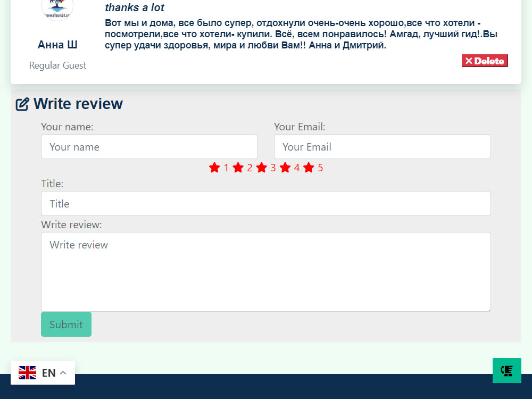This screenshot has width=532, height=399.
Task: Click the 'Title:' label
Action: click(52, 184)
